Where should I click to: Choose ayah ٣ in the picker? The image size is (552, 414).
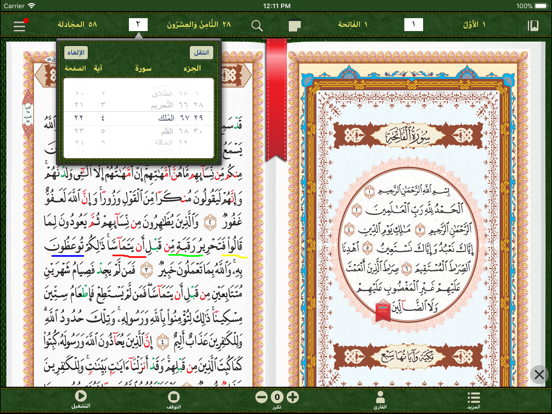pos(103,105)
